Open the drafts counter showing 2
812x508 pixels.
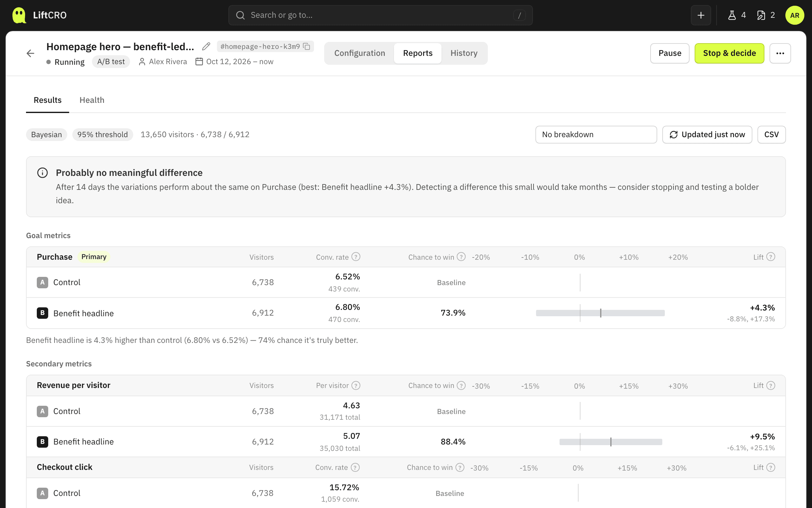pos(766,15)
